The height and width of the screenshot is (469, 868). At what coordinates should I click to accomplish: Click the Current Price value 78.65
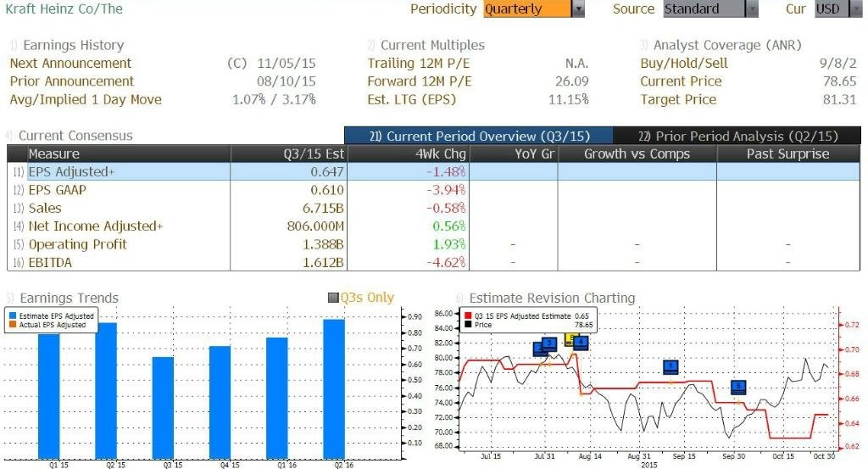point(840,81)
